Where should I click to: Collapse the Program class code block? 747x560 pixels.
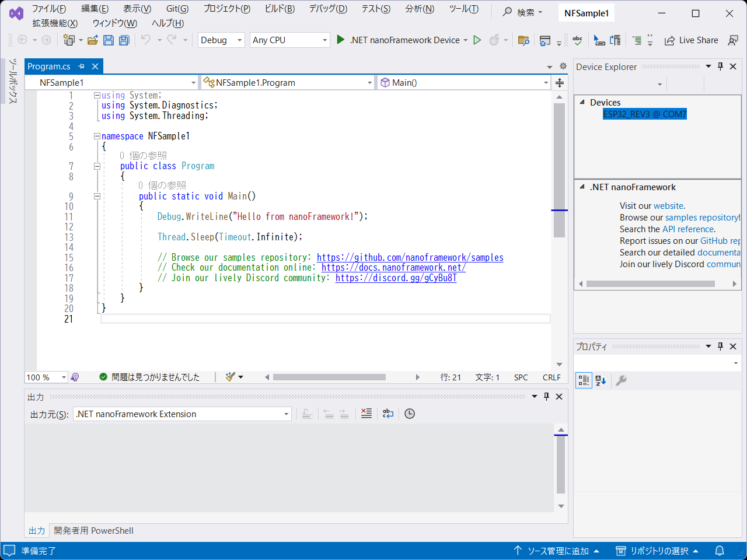(97, 166)
